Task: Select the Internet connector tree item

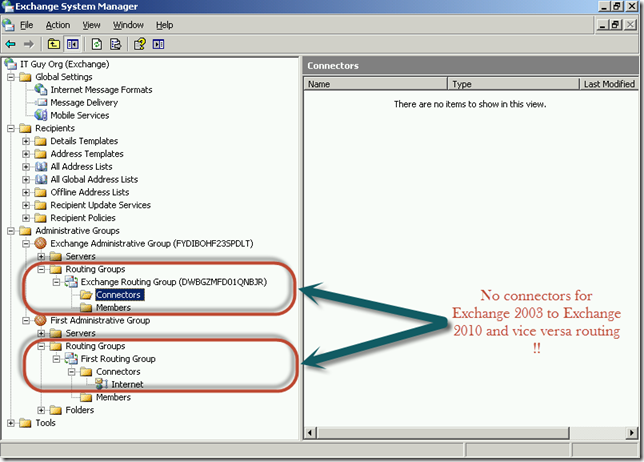Action: 127,384
